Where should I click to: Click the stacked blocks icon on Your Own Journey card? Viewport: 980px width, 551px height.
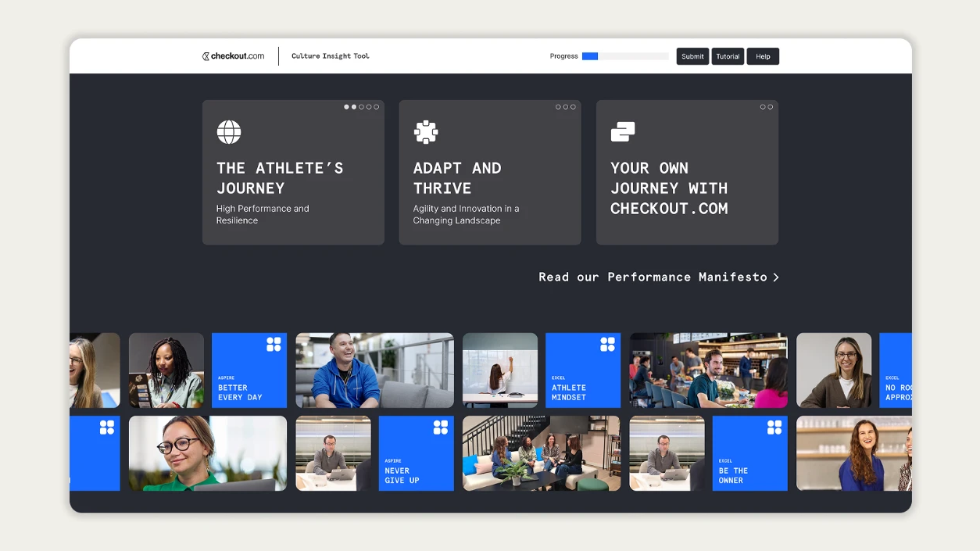point(623,132)
